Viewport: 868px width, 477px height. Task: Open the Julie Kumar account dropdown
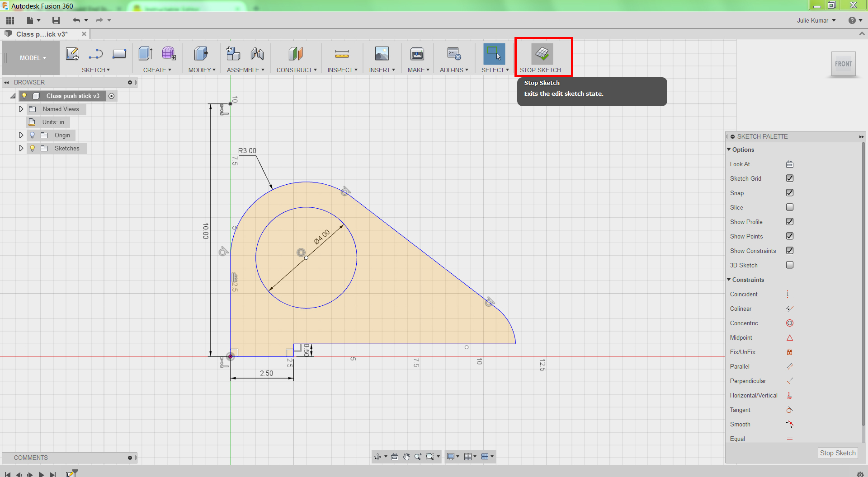tap(816, 20)
